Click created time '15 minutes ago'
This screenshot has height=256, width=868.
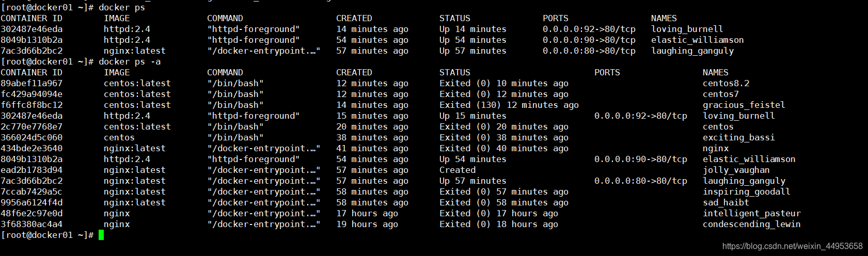pyautogui.click(x=372, y=116)
